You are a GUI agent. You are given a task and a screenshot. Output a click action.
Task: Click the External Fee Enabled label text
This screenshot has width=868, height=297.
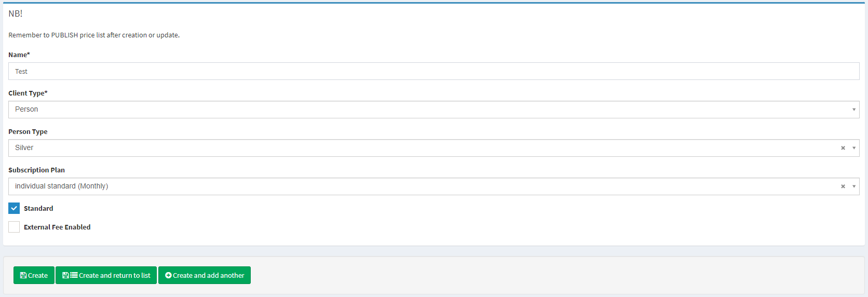point(57,227)
